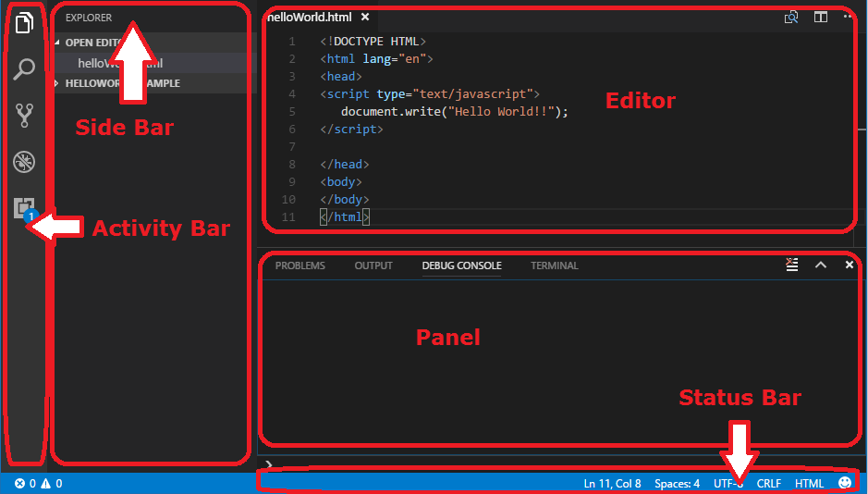The height and width of the screenshot is (494, 868).
Task: Clear the debug console using clear icon
Action: click(x=792, y=265)
